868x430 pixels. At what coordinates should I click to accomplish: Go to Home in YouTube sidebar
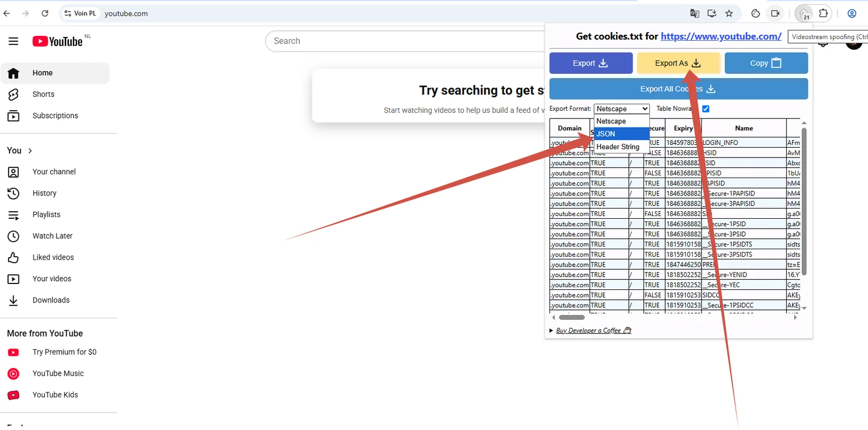click(x=55, y=73)
